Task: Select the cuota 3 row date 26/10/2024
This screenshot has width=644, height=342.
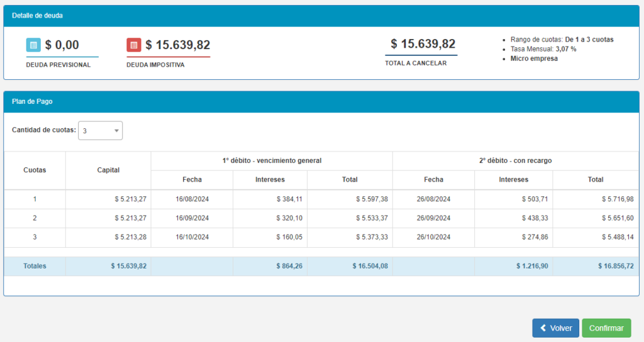Action: (433, 237)
